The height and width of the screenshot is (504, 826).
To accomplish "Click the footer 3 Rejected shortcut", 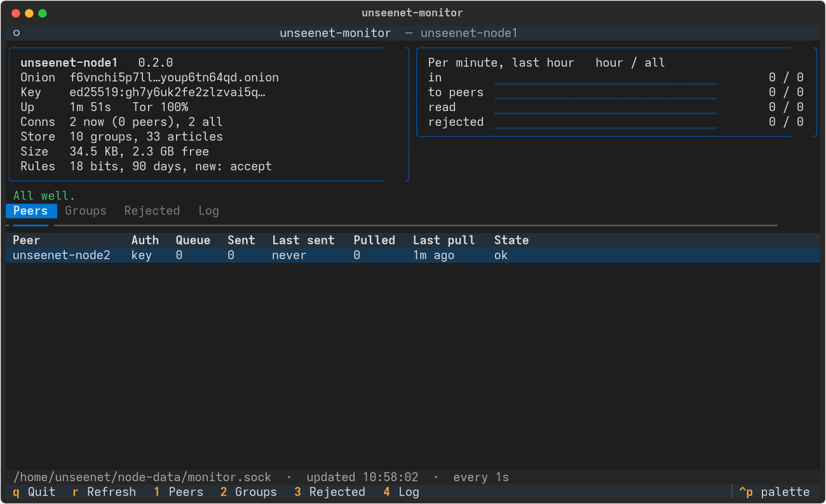I will 330,492.
